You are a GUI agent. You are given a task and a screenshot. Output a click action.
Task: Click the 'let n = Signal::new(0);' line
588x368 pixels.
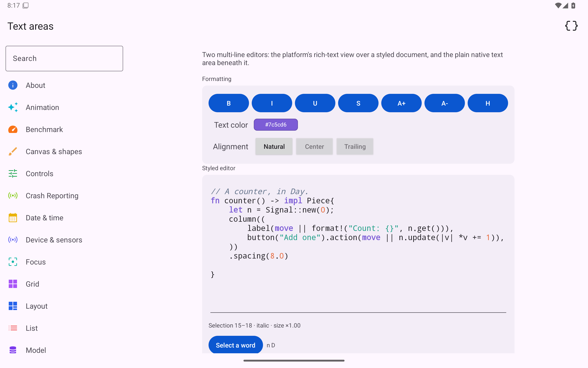pyautogui.click(x=281, y=210)
